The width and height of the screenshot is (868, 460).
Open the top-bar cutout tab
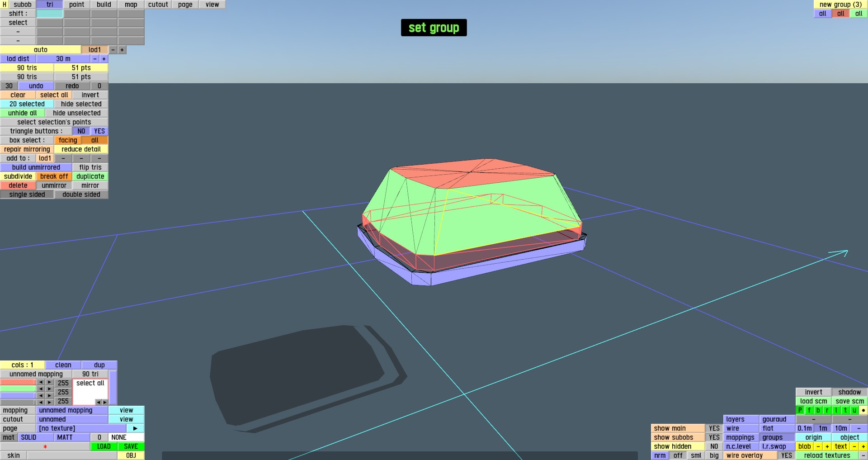coord(158,5)
